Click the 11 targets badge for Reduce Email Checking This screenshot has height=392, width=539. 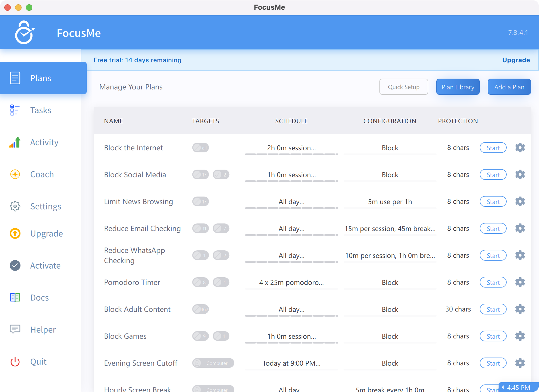tap(201, 228)
